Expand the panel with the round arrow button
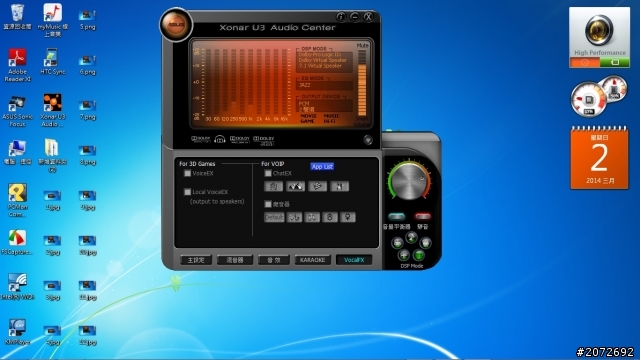The width and height of the screenshot is (640, 360). pyautogui.click(x=368, y=140)
